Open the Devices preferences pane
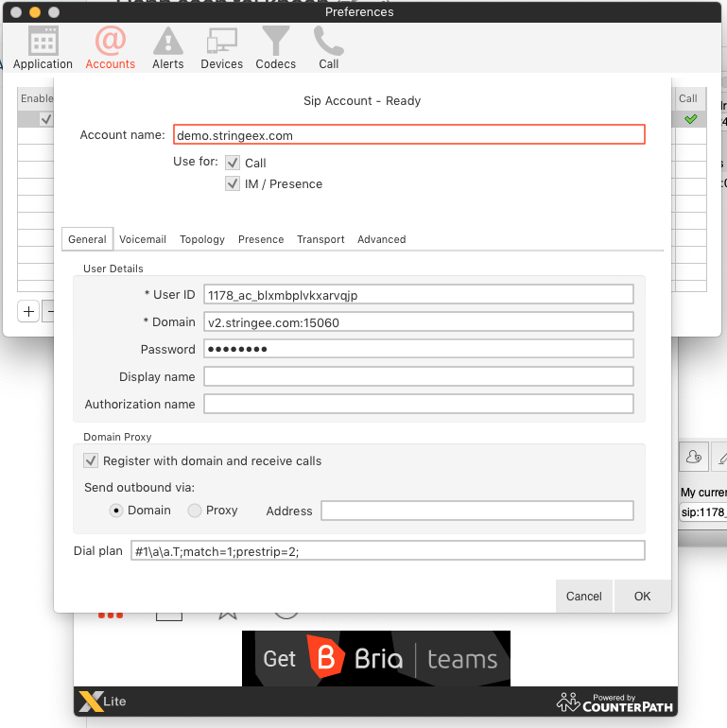 [221, 48]
